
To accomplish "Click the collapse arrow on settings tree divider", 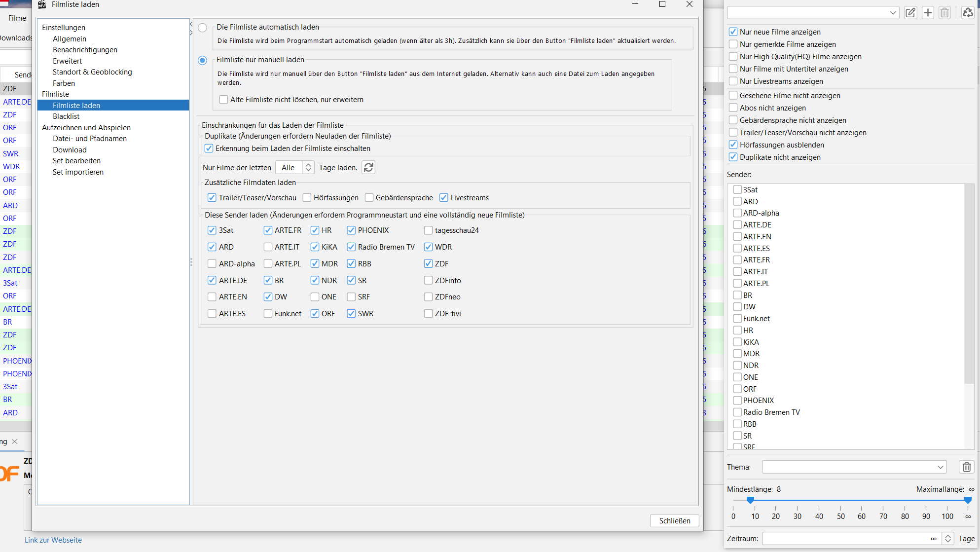I will tap(191, 24).
